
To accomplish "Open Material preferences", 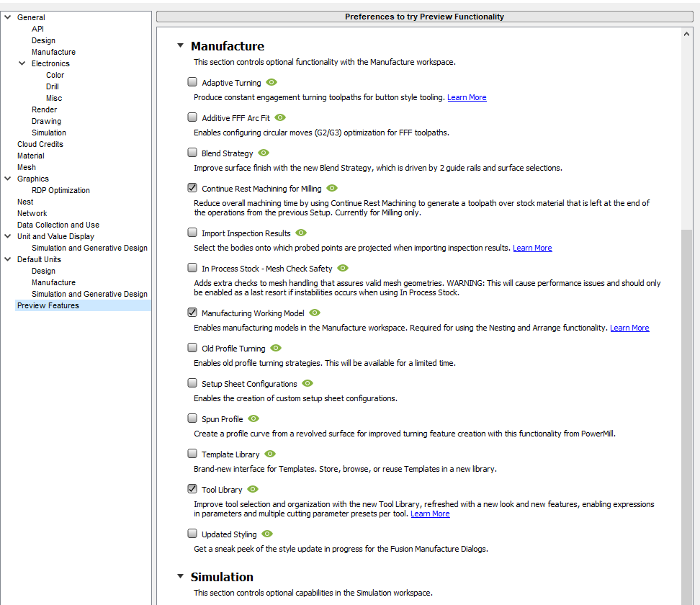I will 31,156.
